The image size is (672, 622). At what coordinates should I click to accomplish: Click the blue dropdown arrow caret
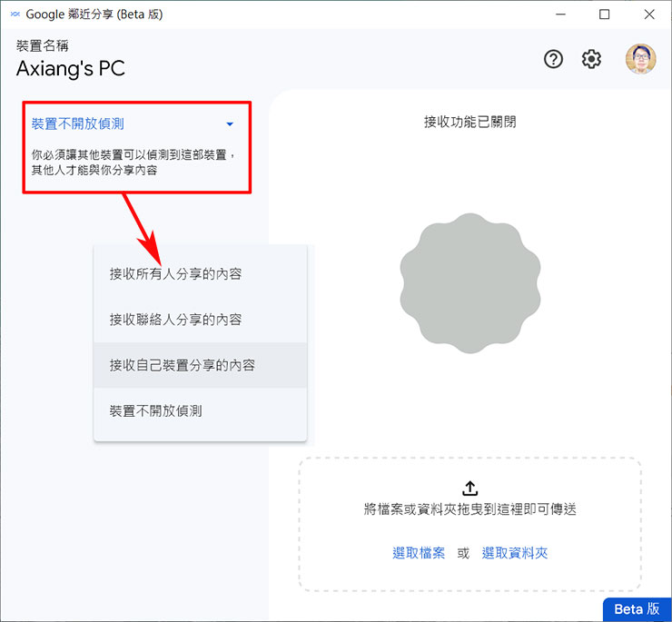click(230, 124)
